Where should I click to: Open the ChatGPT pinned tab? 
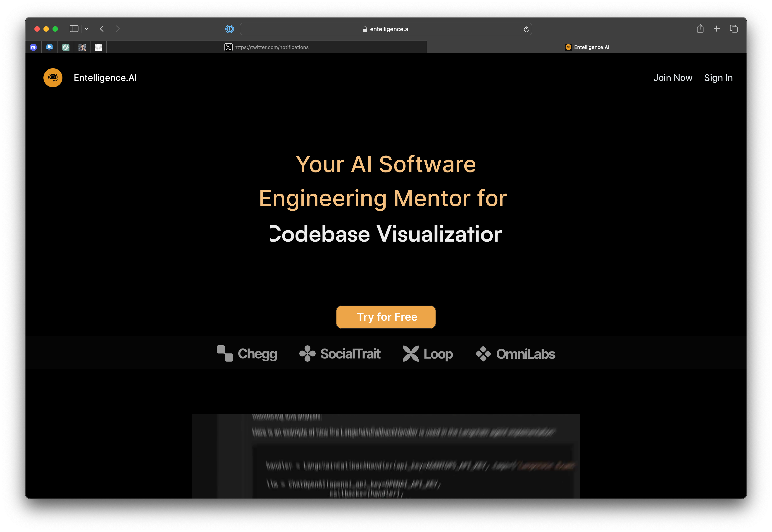tap(66, 47)
